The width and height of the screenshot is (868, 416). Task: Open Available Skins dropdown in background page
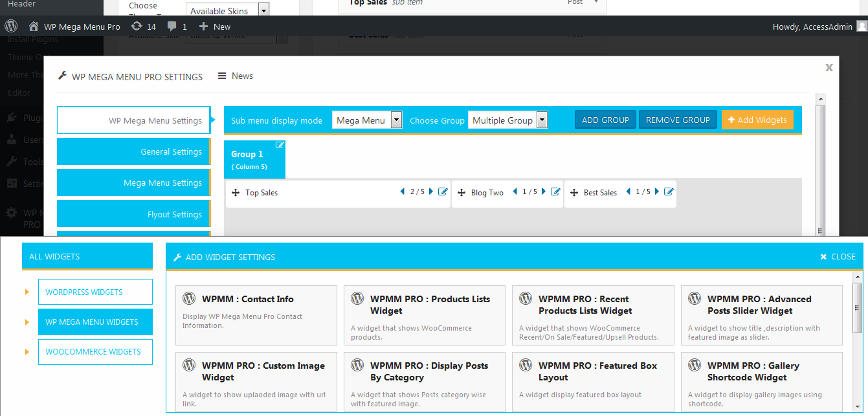[x=227, y=10]
